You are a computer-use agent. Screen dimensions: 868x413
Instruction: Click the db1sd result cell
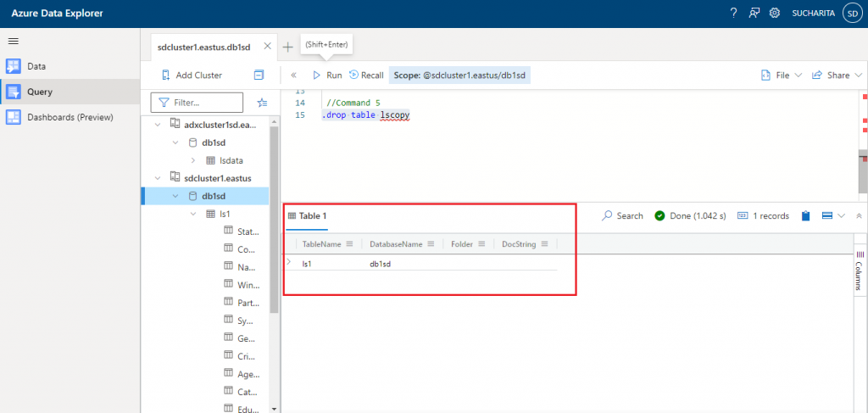click(381, 264)
